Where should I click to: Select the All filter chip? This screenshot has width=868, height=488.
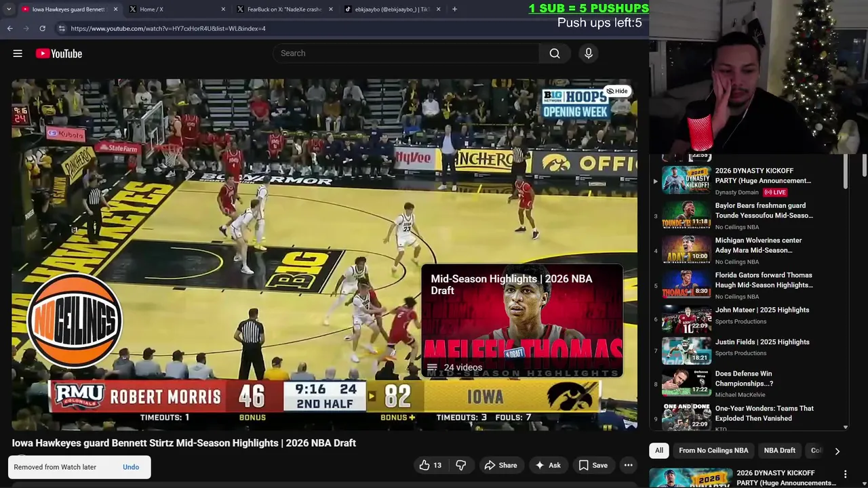click(x=658, y=451)
